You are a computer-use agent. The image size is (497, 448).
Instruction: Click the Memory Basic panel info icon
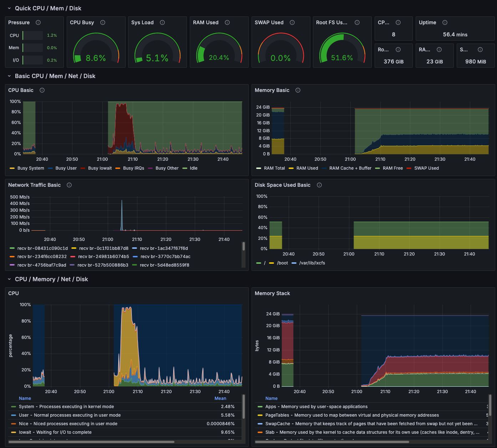(298, 90)
